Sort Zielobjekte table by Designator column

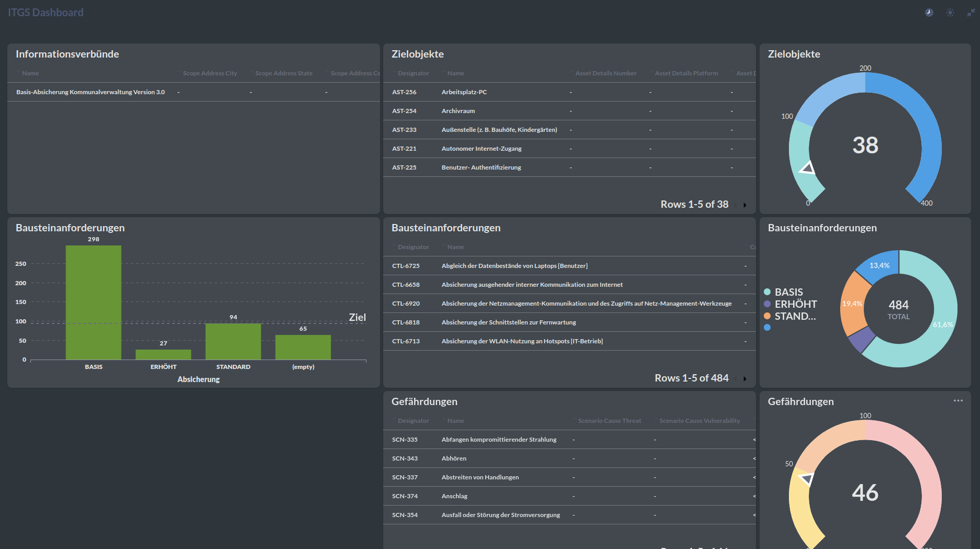(413, 73)
